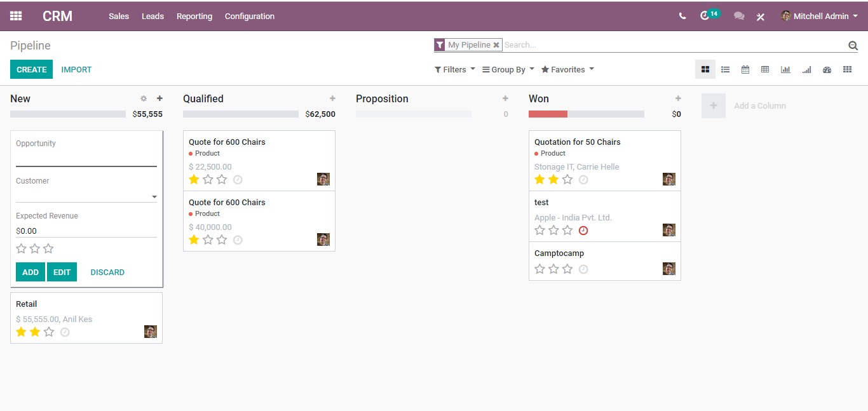Viewport: 868px width, 411px height.
Task: Set third priority star on Retail card
Action: pyautogui.click(x=49, y=332)
